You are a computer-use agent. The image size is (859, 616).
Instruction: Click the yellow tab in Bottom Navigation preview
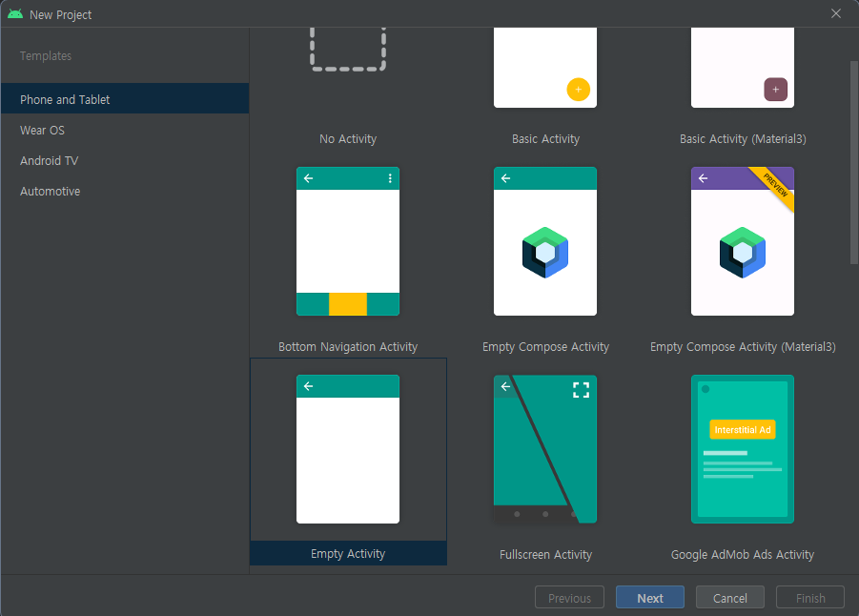348,304
